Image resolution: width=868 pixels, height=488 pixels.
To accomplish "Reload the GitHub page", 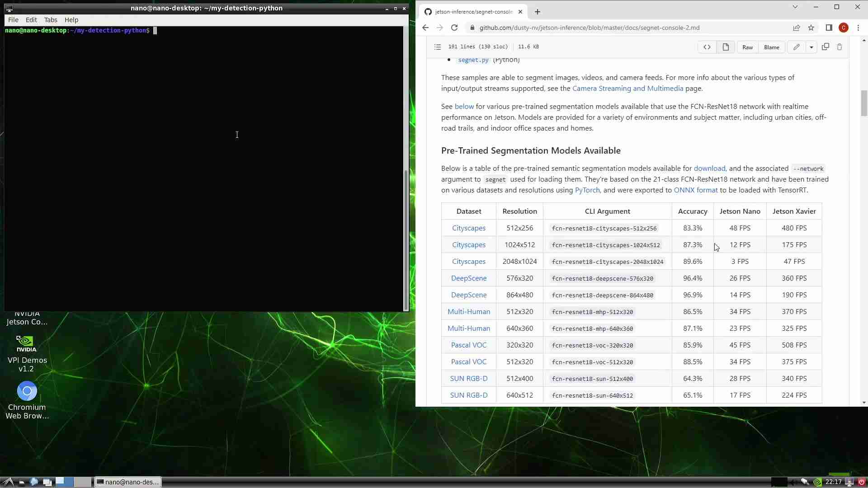I will click(x=454, y=28).
